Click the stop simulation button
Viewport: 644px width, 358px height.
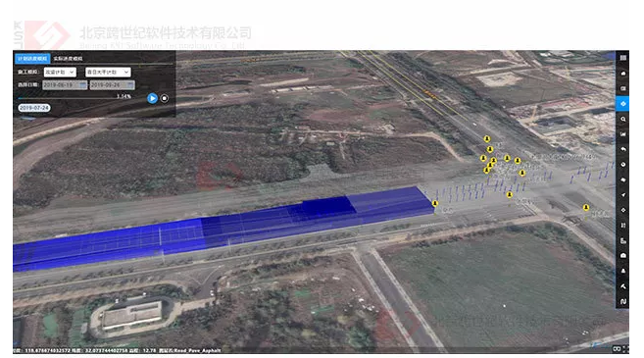(x=165, y=98)
